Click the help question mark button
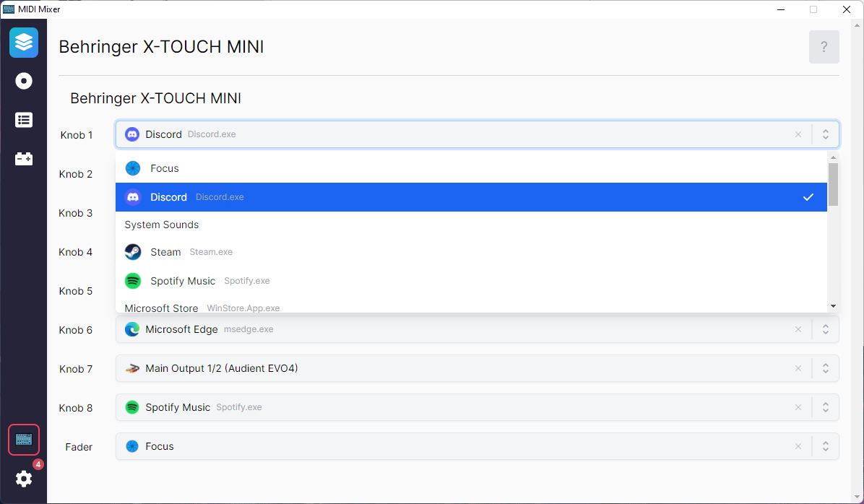 (824, 47)
